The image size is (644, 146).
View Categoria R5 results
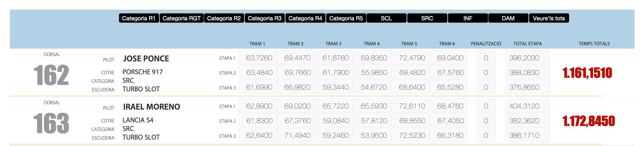(346, 18)
